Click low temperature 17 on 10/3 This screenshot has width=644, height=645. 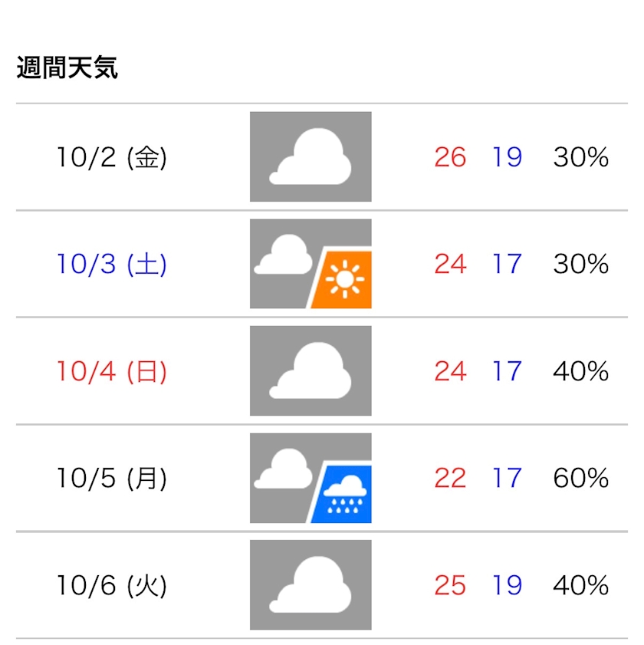[x=508, y=264]
